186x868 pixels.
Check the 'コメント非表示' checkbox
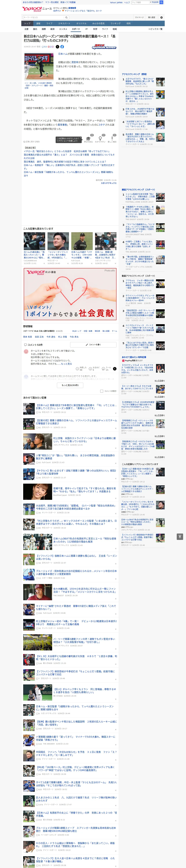(102, 391)
